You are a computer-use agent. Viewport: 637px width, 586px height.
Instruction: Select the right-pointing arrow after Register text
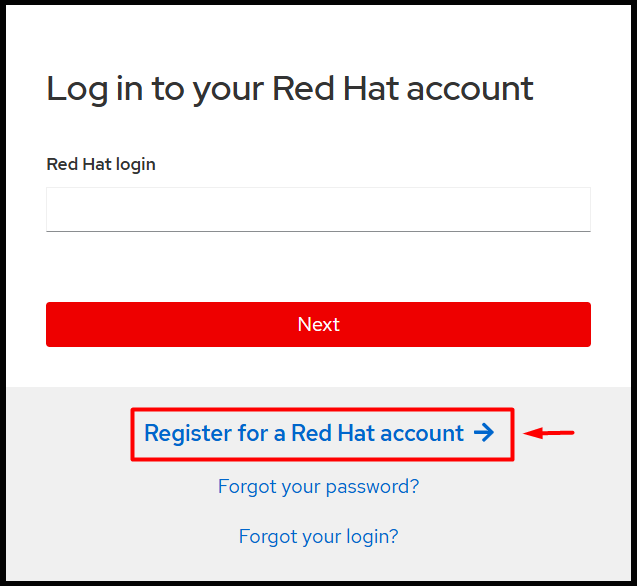click(484, 433)
